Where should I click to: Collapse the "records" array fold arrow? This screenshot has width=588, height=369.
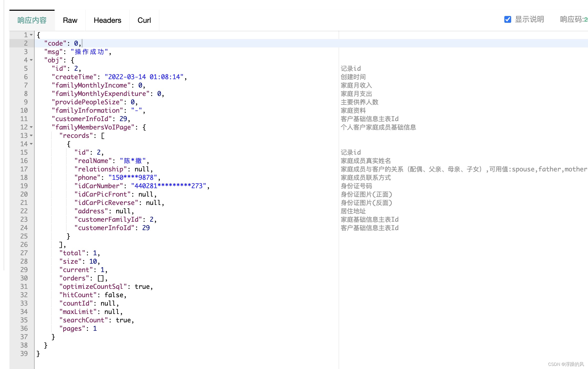click(31, 135)
